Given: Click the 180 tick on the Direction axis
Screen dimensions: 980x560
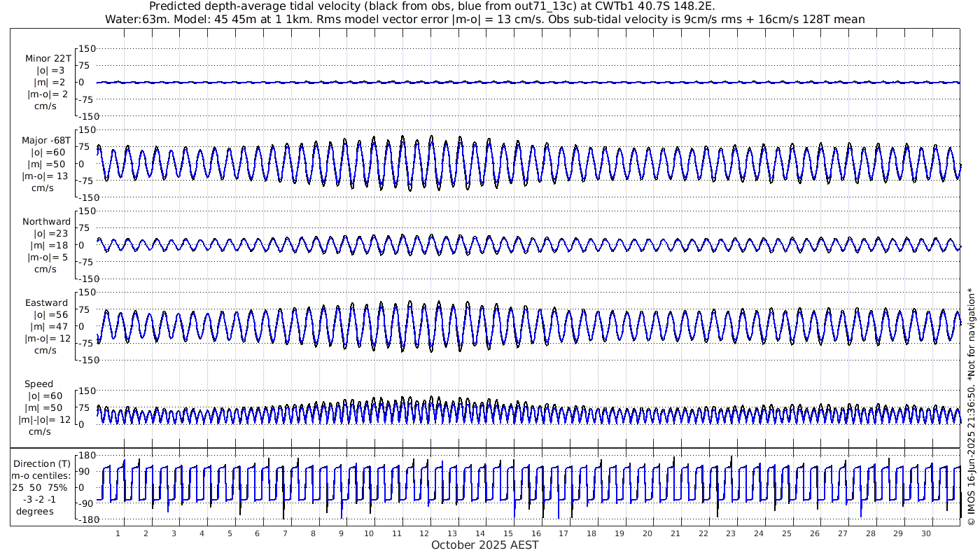Looking at the screenshot, I should tap(84, 455).
